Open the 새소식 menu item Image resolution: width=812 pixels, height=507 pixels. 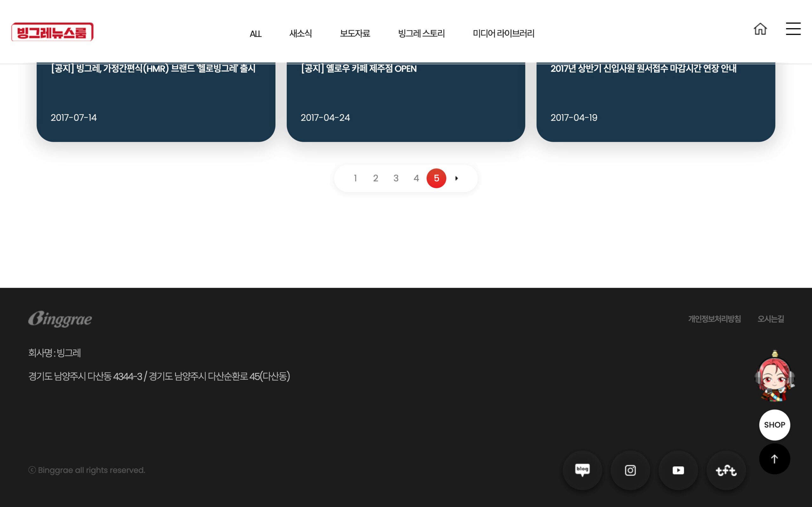click(300, 34)
